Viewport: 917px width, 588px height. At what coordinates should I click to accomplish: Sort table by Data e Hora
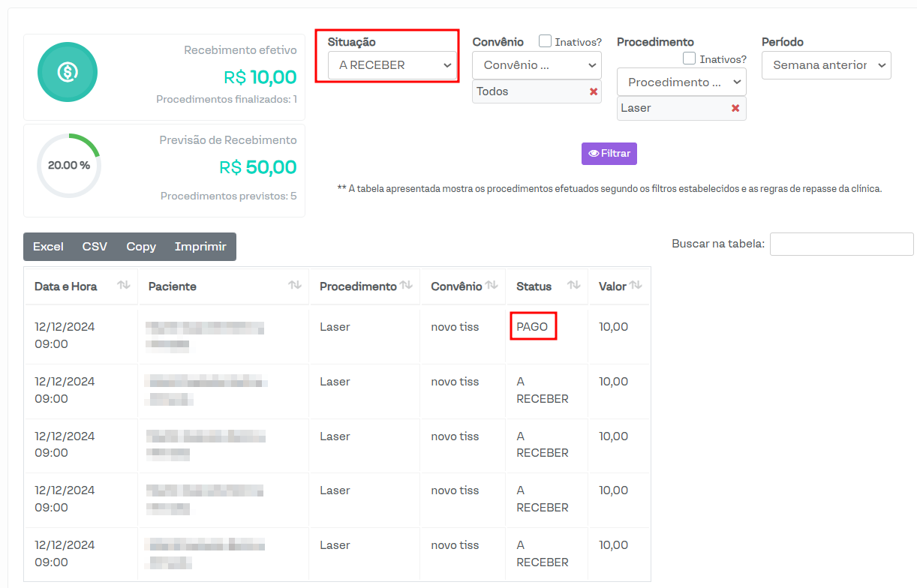point(124,286)
